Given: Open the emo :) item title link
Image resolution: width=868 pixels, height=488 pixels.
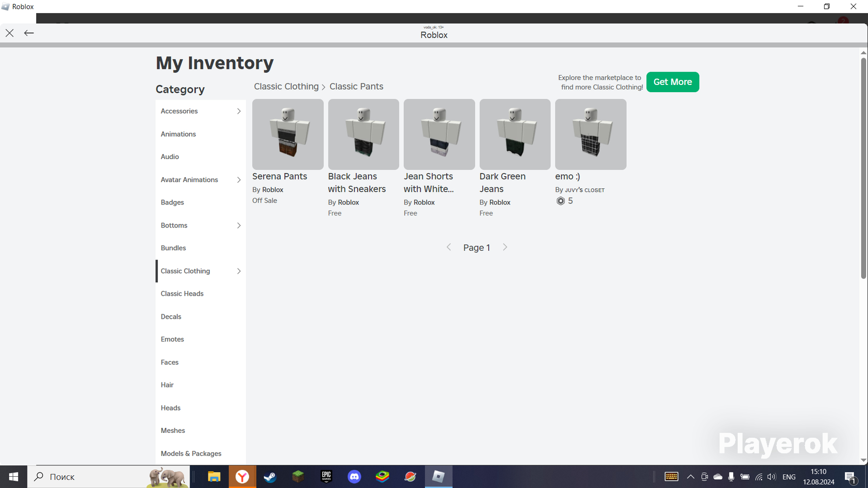Looking at the screenshot, I should 568,177.
